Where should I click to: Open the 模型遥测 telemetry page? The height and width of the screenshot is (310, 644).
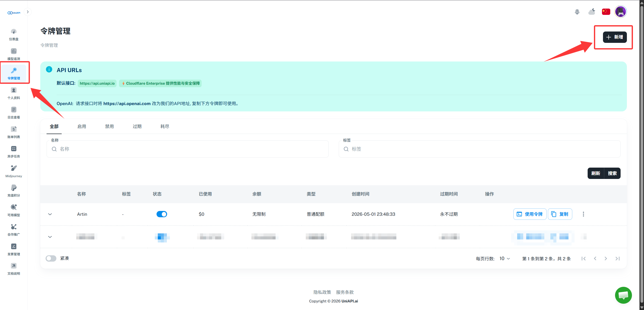(14, 54)
